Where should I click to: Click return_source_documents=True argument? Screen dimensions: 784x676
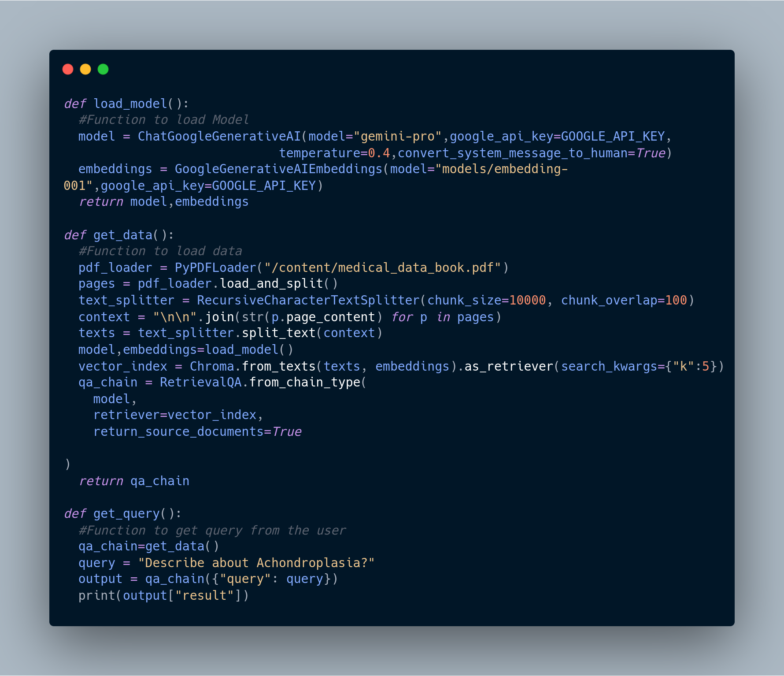[x=197, y=432]
